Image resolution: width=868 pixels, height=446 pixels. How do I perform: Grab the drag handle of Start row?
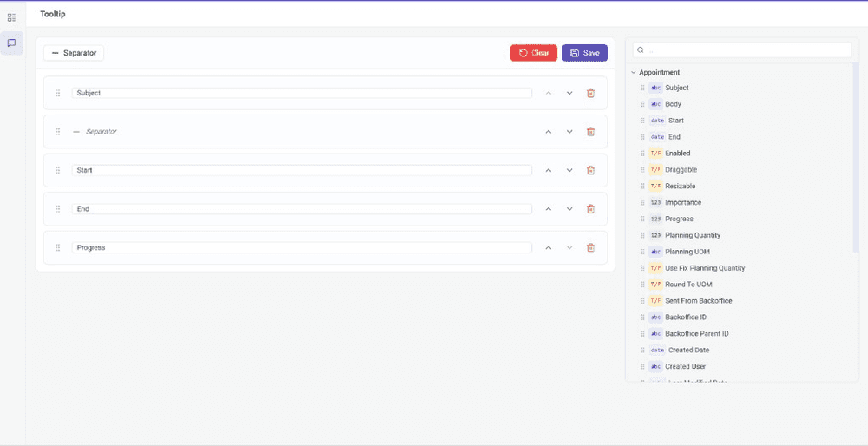pos(57,170)
